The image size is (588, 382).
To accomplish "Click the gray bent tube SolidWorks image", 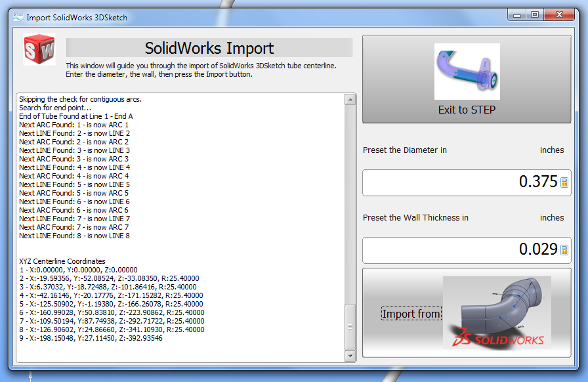I will [x=497, y=312].
